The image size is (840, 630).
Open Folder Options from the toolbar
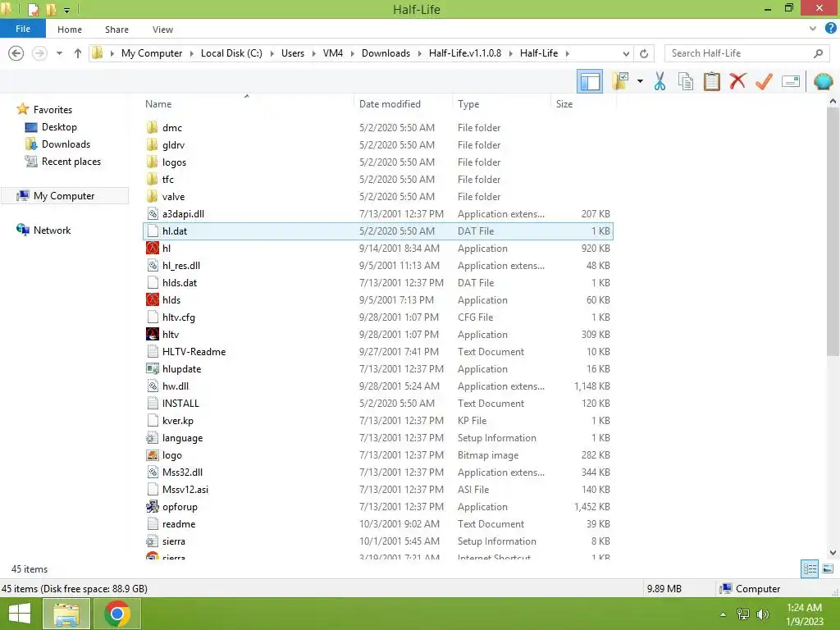(620, 81)
